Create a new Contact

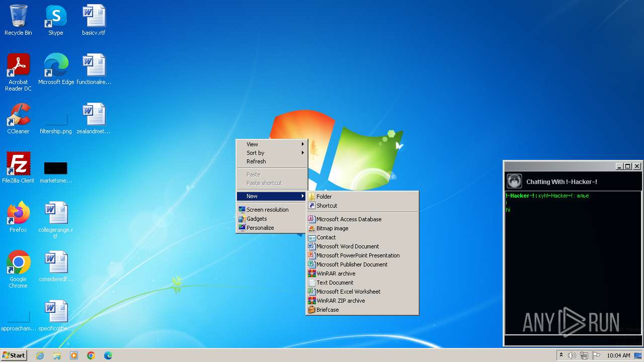(x=362, y=237)
